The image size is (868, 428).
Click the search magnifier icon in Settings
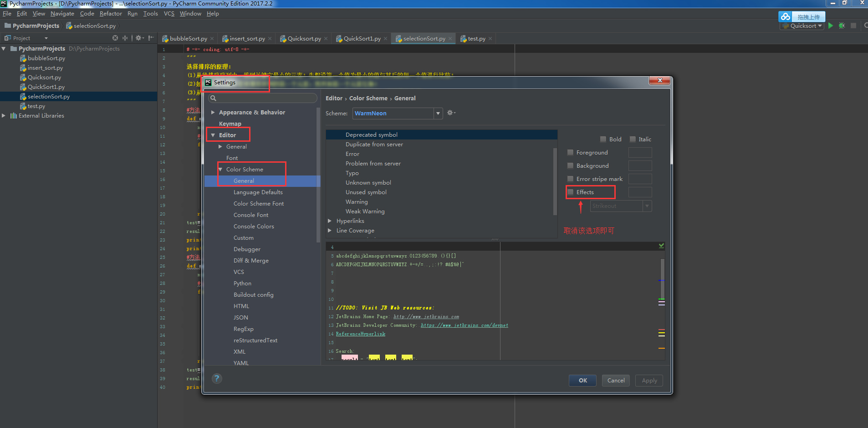[213, 98]
